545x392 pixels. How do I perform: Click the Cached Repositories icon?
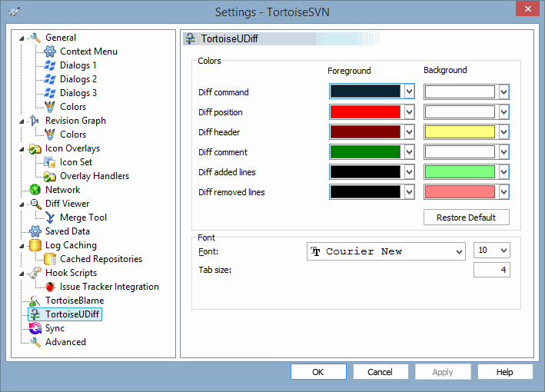[50, 259]
